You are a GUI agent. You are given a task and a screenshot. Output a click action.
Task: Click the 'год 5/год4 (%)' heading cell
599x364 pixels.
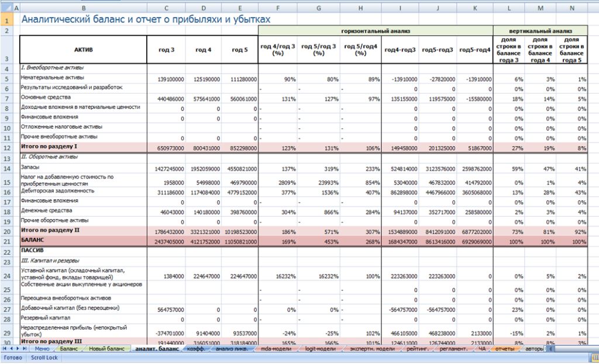[360, 50]
